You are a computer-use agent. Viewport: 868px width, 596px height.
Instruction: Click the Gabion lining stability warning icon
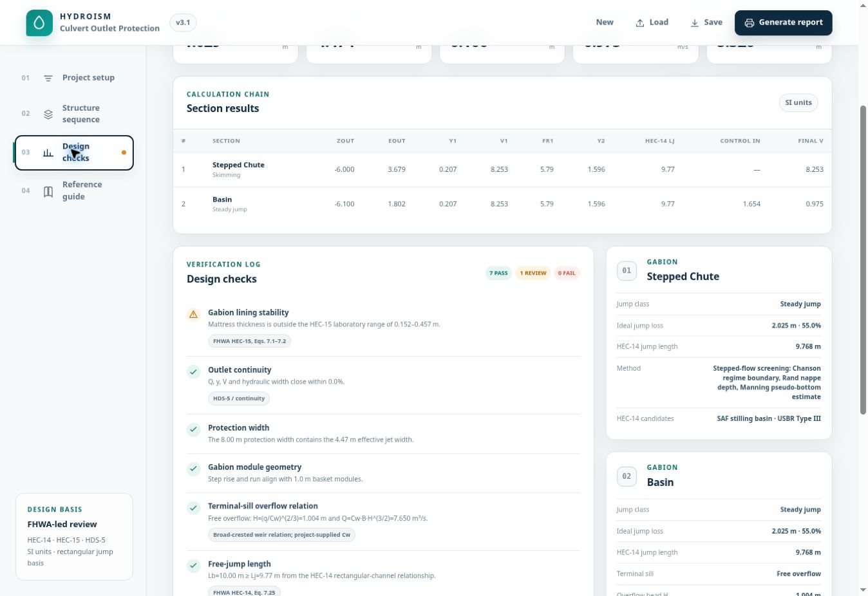[193, 314]
